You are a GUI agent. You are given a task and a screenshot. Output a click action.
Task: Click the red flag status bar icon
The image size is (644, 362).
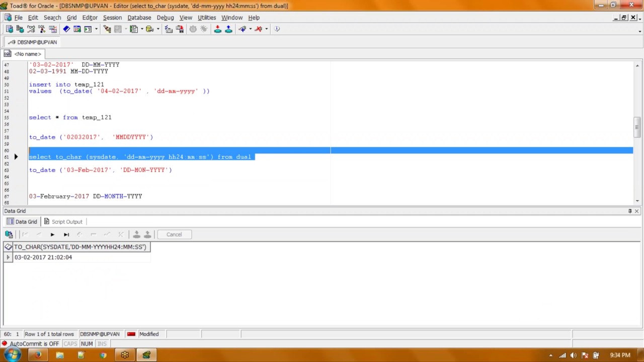pos(131,334)
